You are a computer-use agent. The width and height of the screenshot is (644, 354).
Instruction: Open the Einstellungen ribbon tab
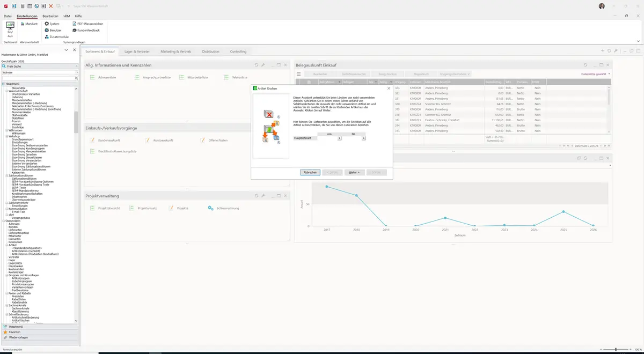coord(27,16)
